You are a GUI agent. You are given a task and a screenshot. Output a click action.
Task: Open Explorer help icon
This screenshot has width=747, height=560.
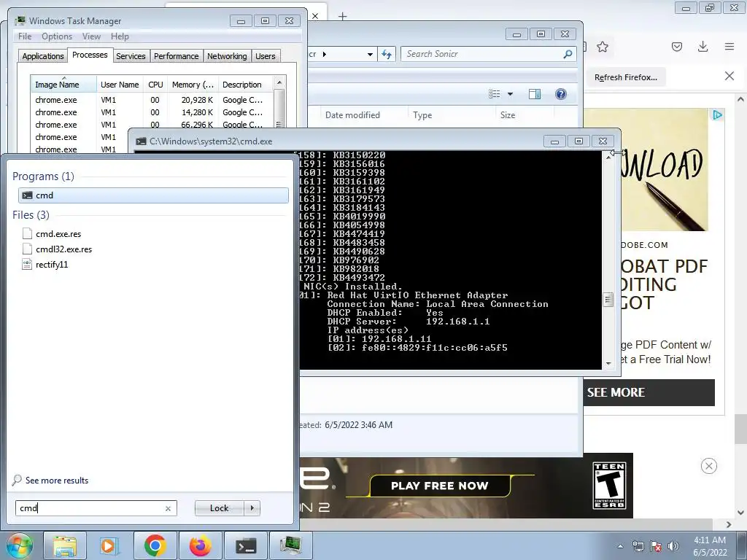coord(561,94)
